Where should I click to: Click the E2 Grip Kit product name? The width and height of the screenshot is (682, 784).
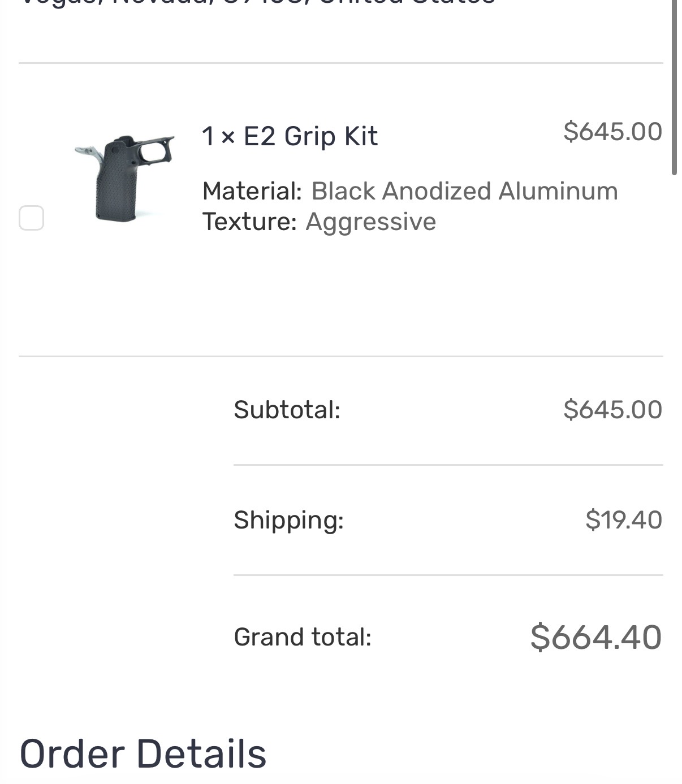[310, 136]
